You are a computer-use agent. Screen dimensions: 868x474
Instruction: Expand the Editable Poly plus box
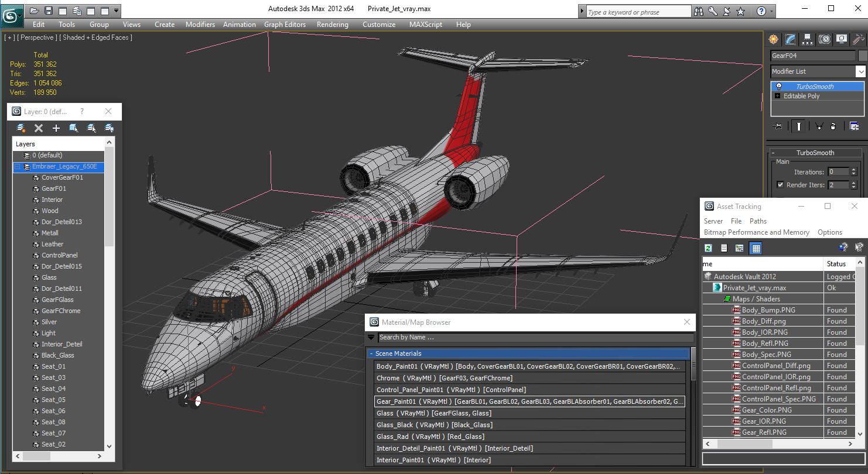point(778,96)
